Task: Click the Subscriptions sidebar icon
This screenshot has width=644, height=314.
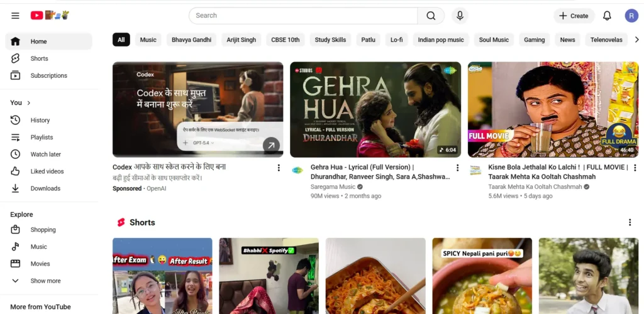Action: 15,75
